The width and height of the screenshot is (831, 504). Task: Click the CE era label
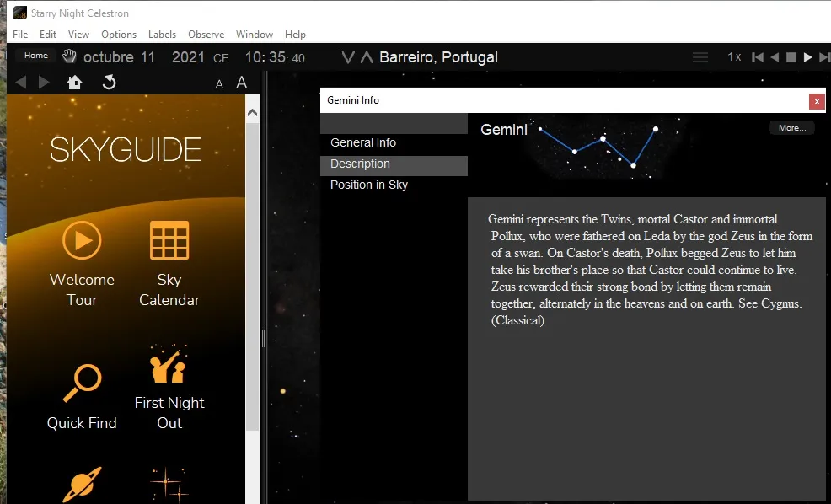[x=221, y=58]
